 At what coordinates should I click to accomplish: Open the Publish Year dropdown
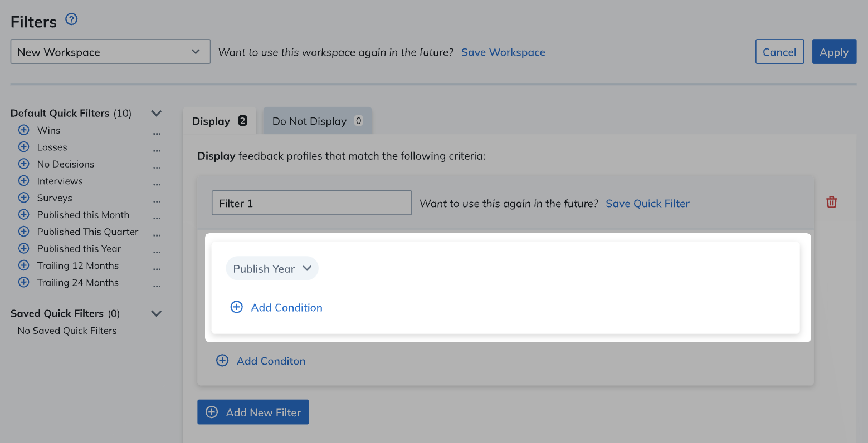tap(272, 268)
